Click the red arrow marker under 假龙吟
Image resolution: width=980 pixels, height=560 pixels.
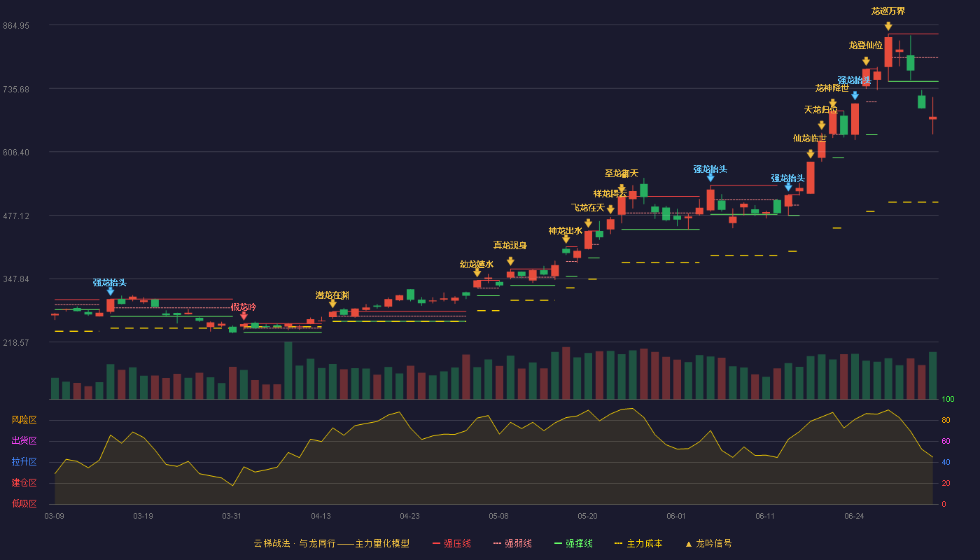(244, 316)
